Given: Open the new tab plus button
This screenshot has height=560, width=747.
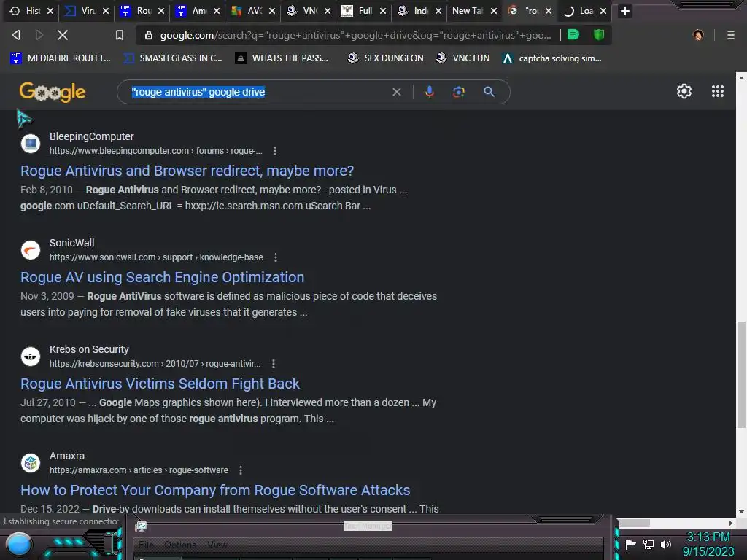Looking at the screenshot, I should tap(625, 11).
